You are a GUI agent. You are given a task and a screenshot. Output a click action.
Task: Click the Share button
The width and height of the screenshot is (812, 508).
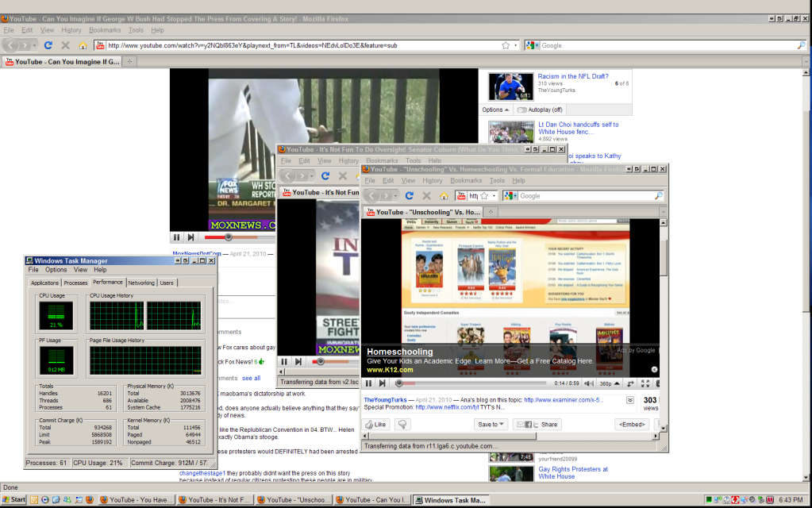pyautogui.click(x=537, y=425)
